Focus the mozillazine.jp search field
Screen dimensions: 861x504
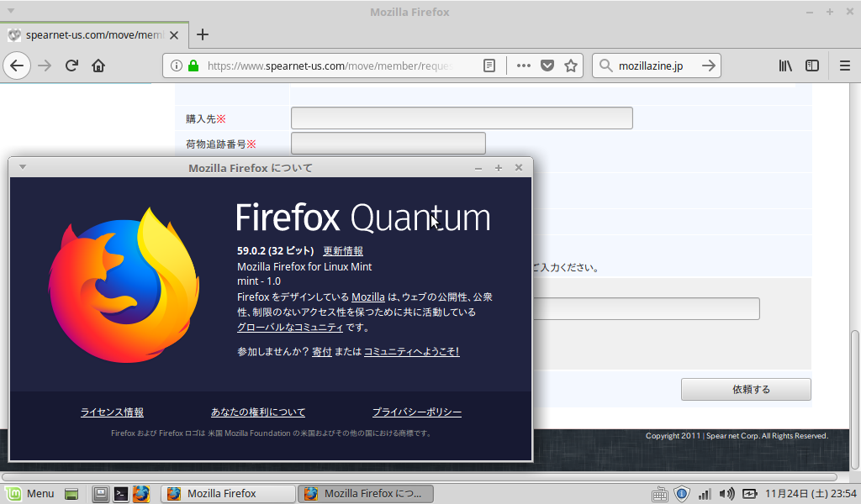click(656, 66)
